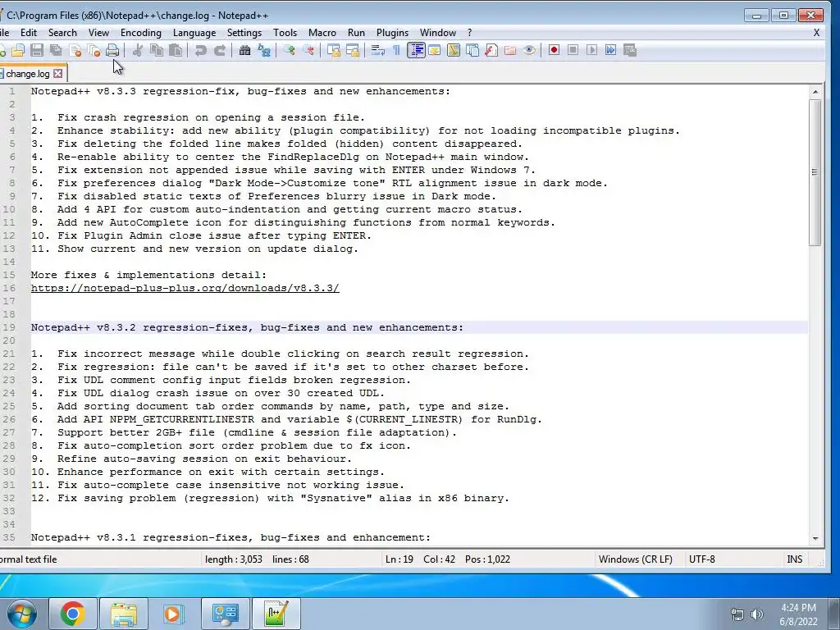Click the Save All toolbar icon
This screenshot has height=630, width=840.
click(x=56, y=50)
